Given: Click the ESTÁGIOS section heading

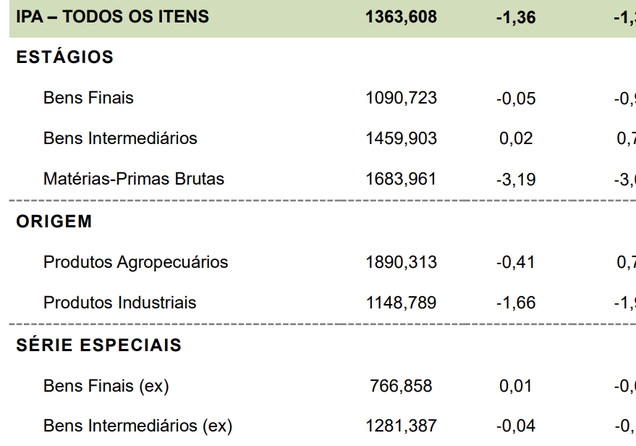Looking at the screenshot, I should (65, 57).
